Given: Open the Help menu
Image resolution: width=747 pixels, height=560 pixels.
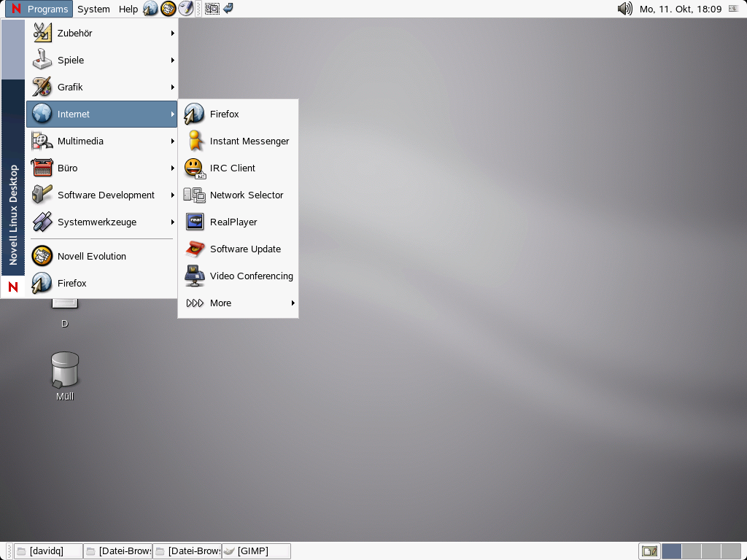Looking at the screenshot, I should coord(128,9).
